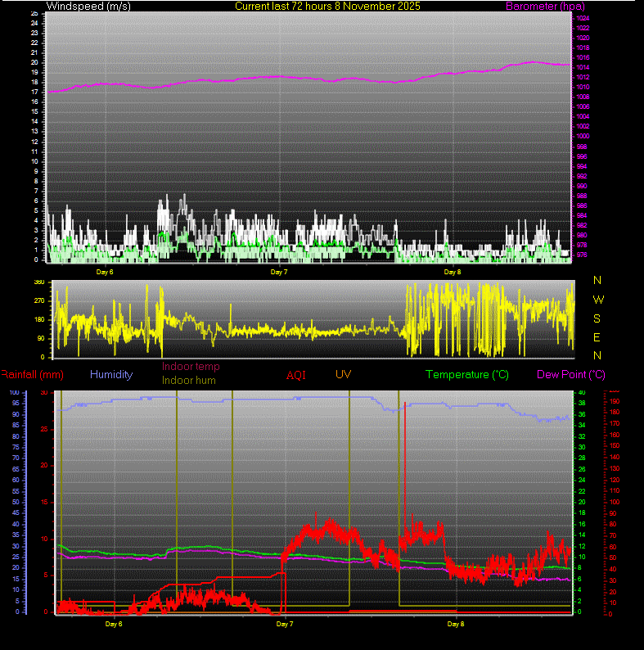The image size is (644, 650).
Task: Click the Humidity legend label
Action: (x=111, y=374)
